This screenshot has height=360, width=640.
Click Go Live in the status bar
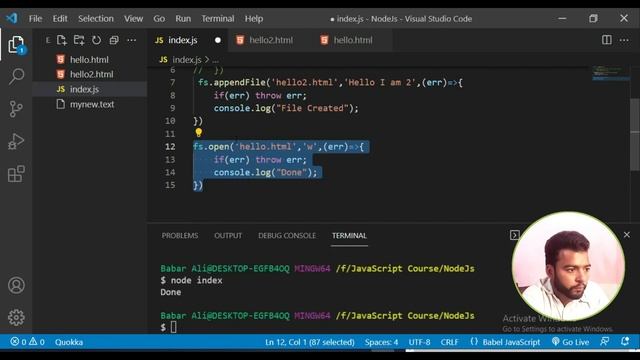pos(570,342)
